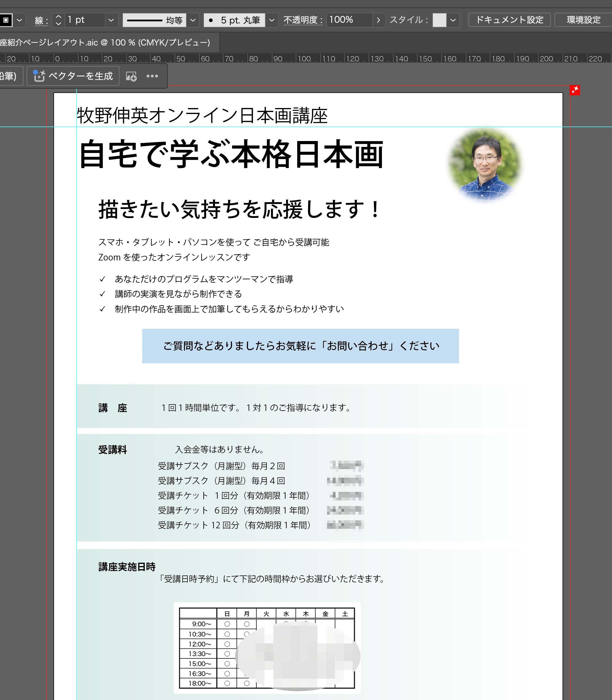Expand the opacity slider arrow
The width and height of the screenshot is (612, 700).
(x=378, y=20)
